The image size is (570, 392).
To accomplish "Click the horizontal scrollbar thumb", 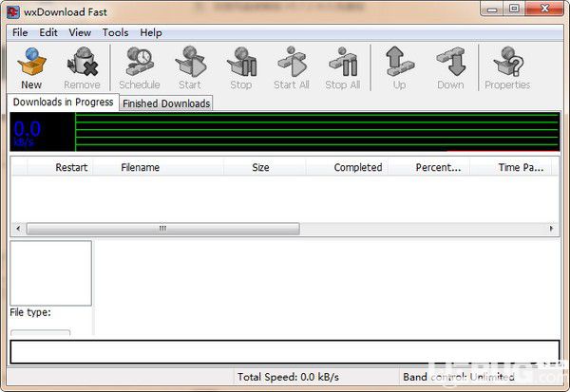I will [163, 229].
